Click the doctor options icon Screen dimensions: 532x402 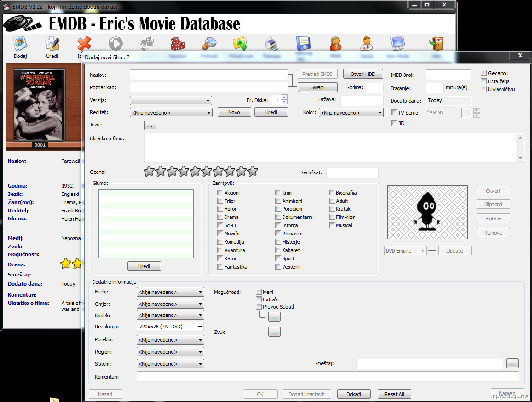[x=367, y=44]
